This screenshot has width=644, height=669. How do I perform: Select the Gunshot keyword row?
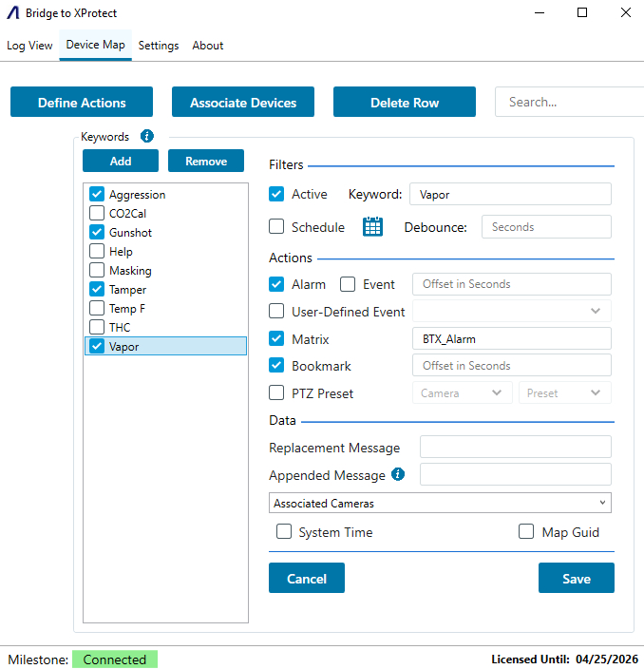pyautogui.click(x=166, y=232)
